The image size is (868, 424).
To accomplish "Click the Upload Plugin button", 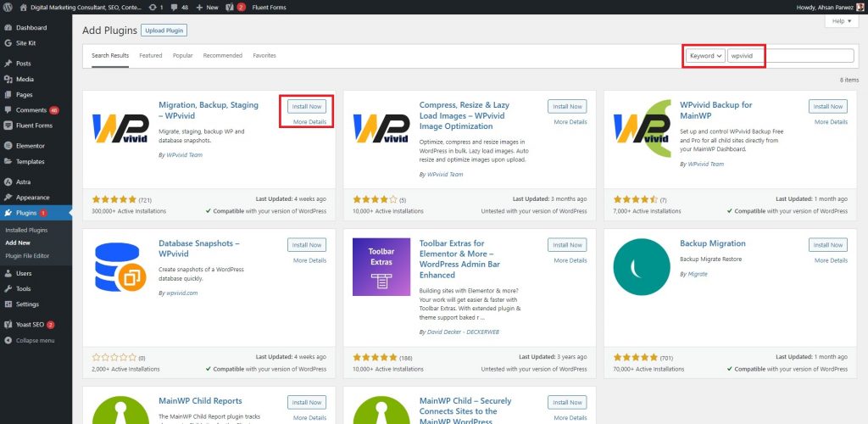I will pos(164,31).
